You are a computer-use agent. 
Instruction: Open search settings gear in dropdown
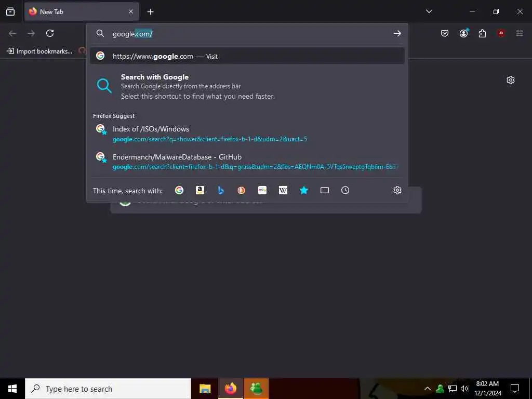tap(397, 190)
